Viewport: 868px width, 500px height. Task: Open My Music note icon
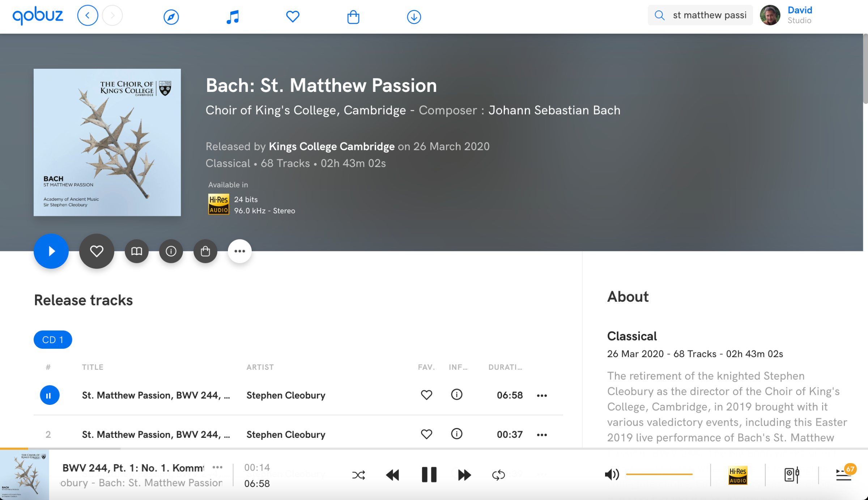pyautogui.click(x=233, y=17)
